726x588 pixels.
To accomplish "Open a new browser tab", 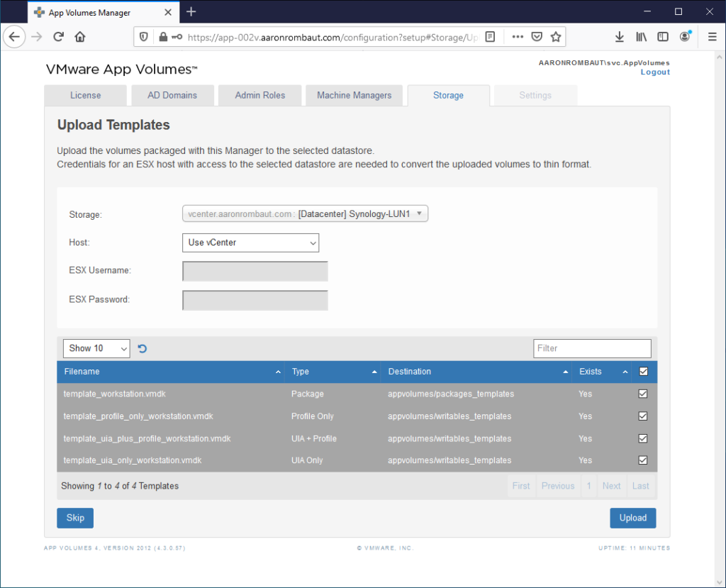I will point(191,11).
